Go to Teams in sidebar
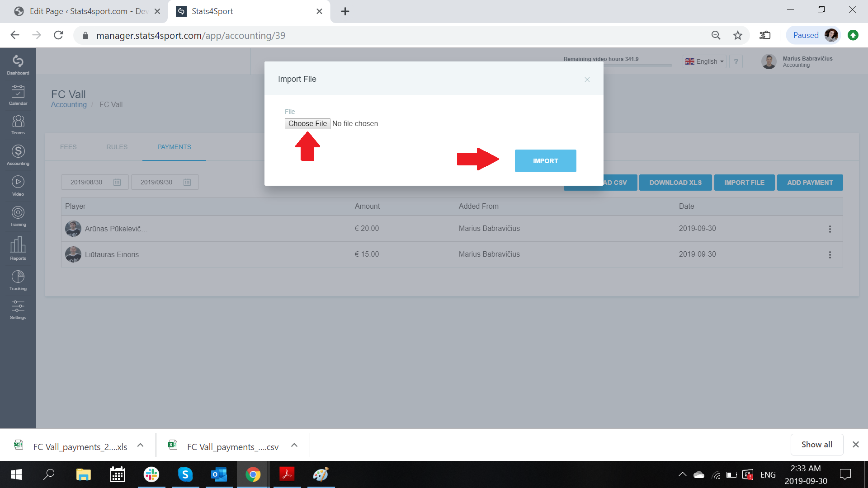This screenshot has height=488, width=868. pyautogui.click(x=18, y=125)
